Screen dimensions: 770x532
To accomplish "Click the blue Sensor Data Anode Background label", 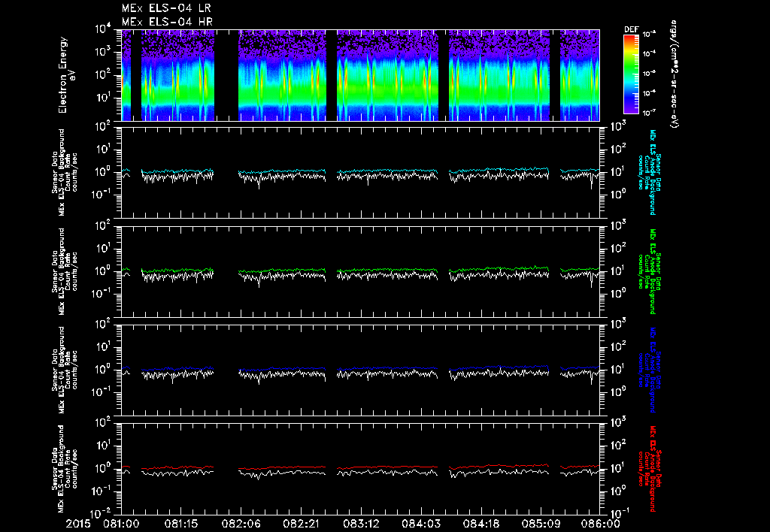I will pyautogui.click(x=649, y=370).
